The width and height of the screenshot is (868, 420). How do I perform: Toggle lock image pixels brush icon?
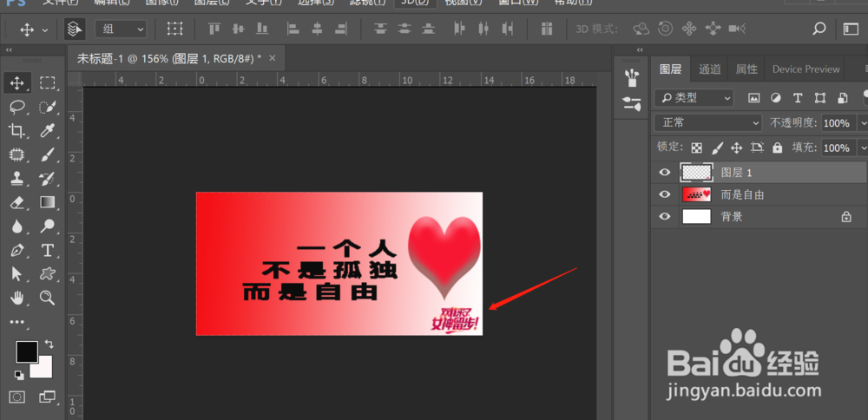(x=717, y=148)
